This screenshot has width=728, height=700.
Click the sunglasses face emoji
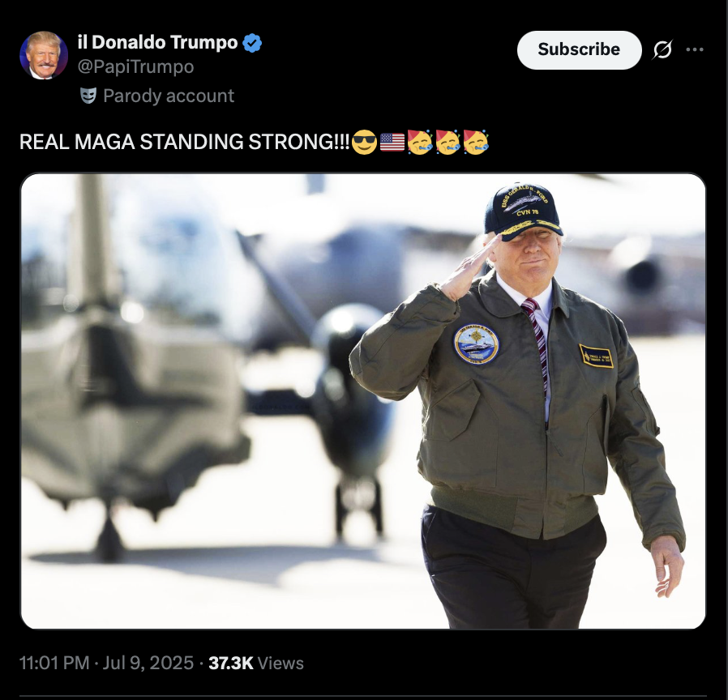point(365,142)
